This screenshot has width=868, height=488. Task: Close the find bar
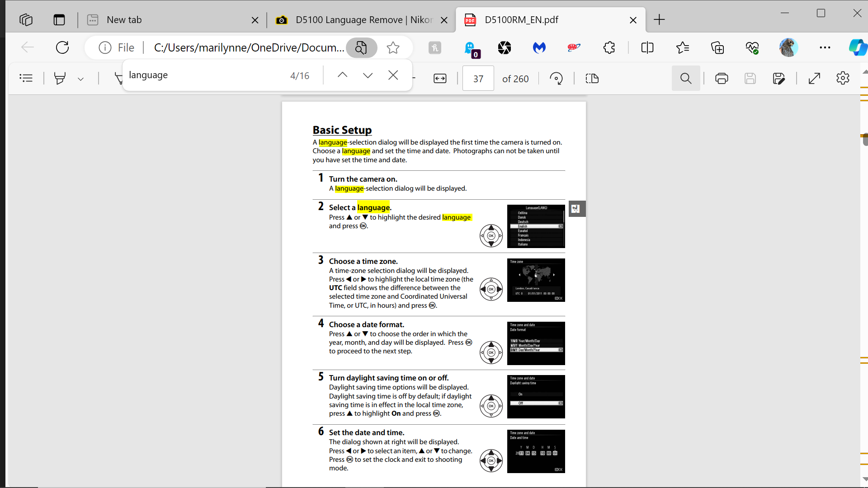point(393,75)
